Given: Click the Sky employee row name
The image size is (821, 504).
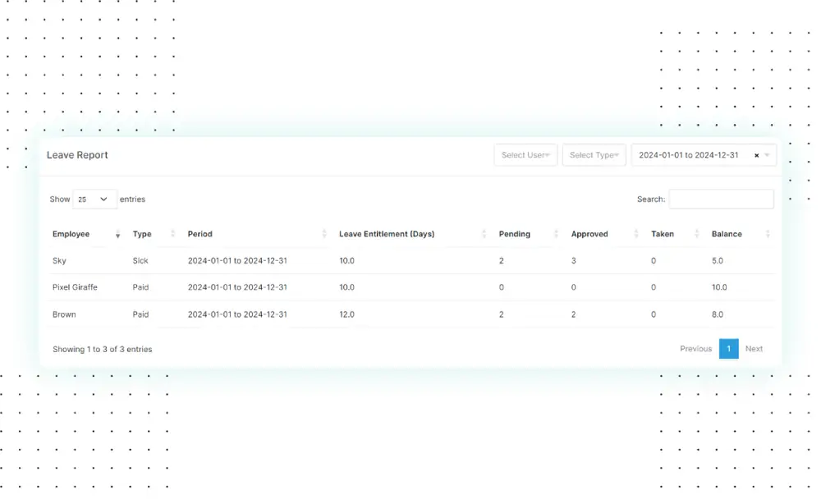Looking at the screenshot, I should (59, 261).
